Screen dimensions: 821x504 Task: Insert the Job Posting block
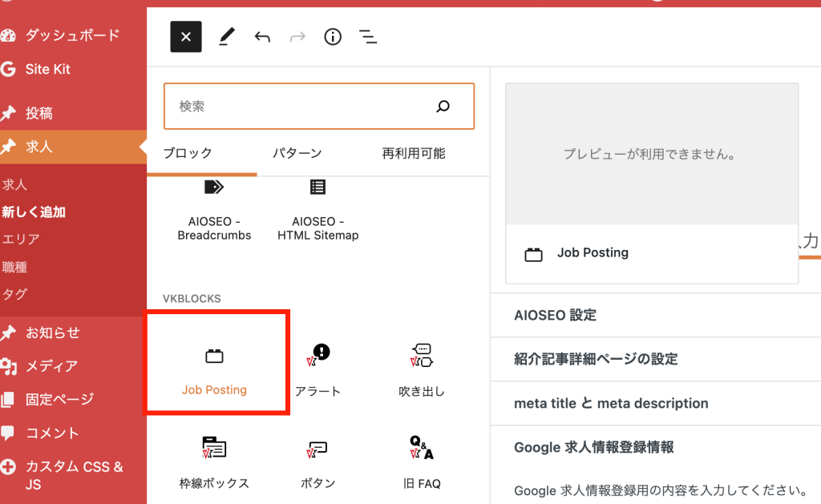(214, 369)
